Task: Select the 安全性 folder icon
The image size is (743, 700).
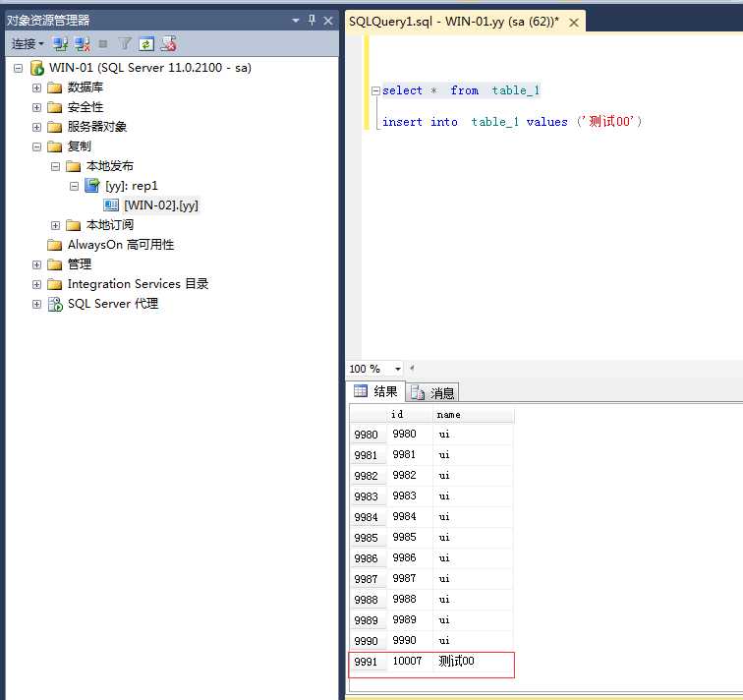Action: pos(54,107)
